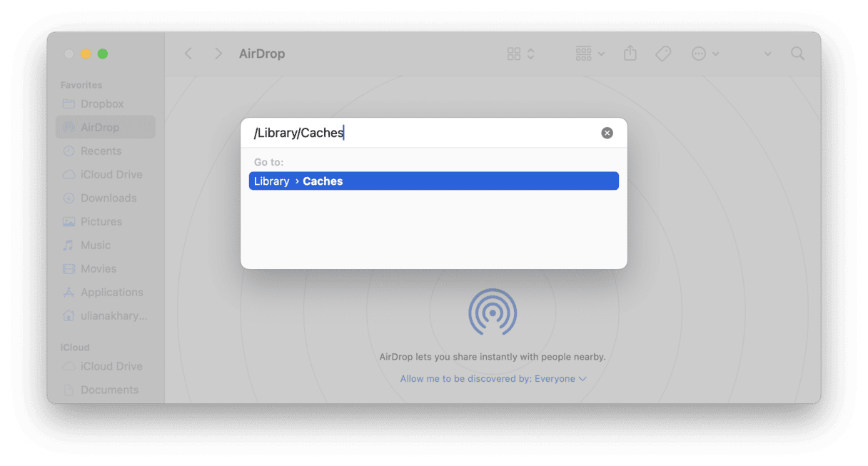Change the Allow me to be discovered by setting
The image size is (868, 466).
(x=493, y=379)
